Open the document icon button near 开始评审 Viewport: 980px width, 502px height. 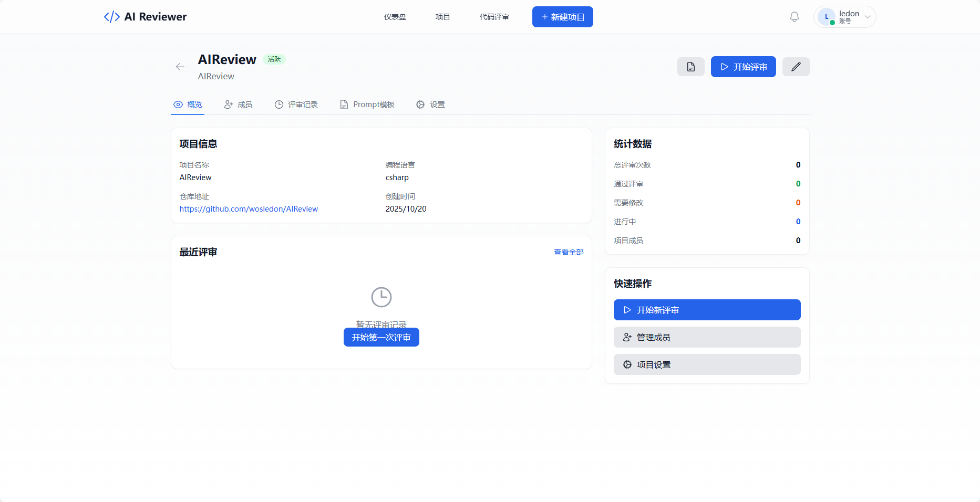(x=691, y=67)
